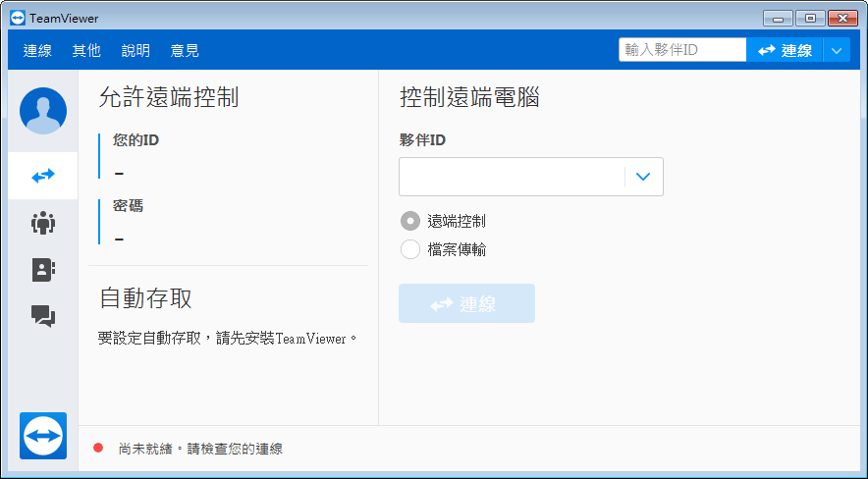This screenshot has height=479, width=868.
Task: Click the 您的ID label
Action: click(x=136, y=140)
